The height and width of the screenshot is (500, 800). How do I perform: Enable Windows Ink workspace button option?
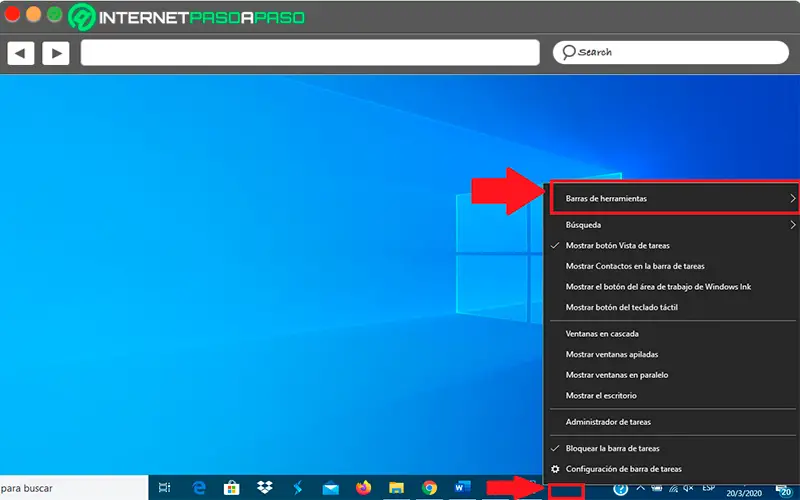point(673,287)
